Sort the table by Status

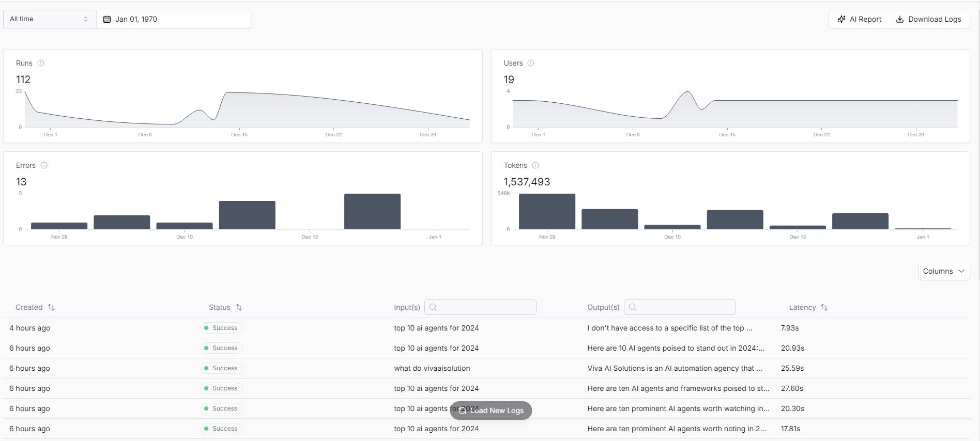point(239,307)
